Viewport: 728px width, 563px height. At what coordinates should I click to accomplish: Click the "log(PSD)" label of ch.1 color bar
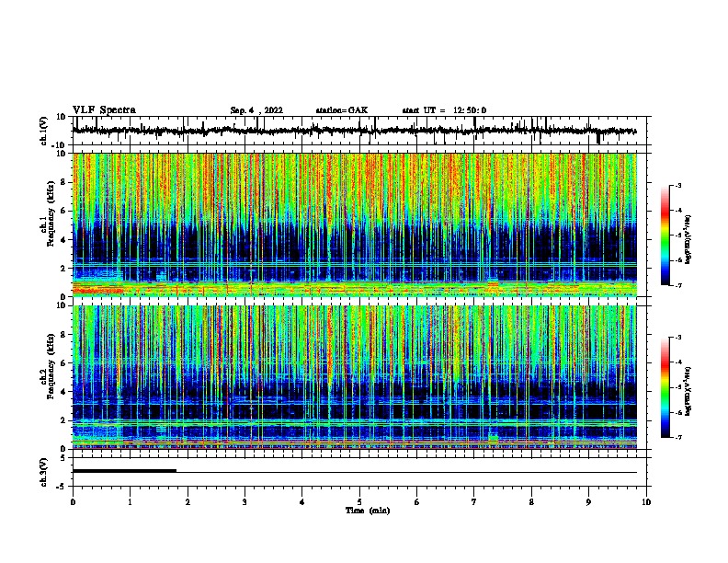click(688, 240)
